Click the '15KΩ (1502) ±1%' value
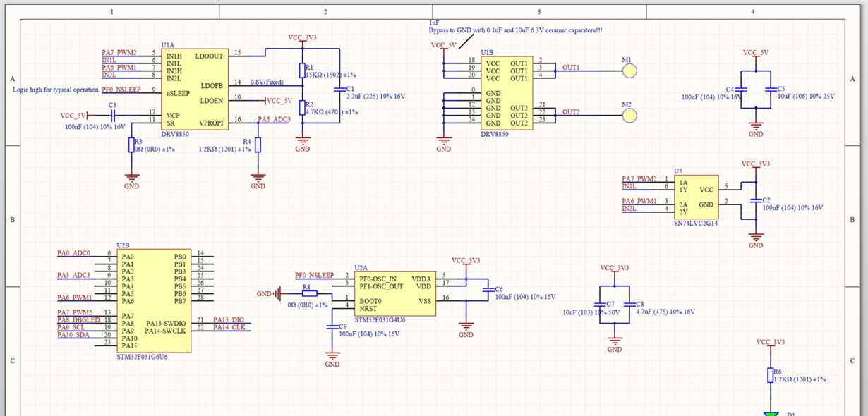 pos(331,74)
